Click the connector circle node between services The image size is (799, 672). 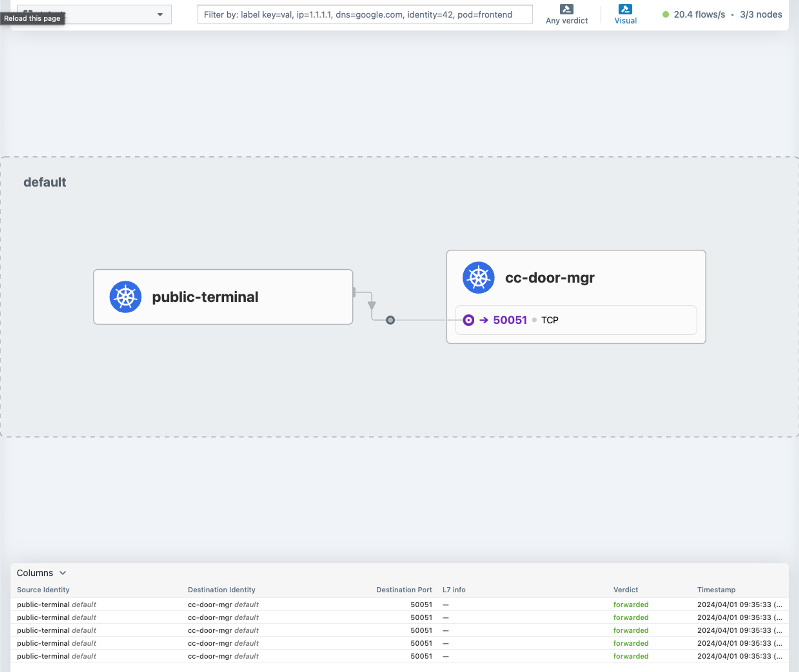pos(390,320)
